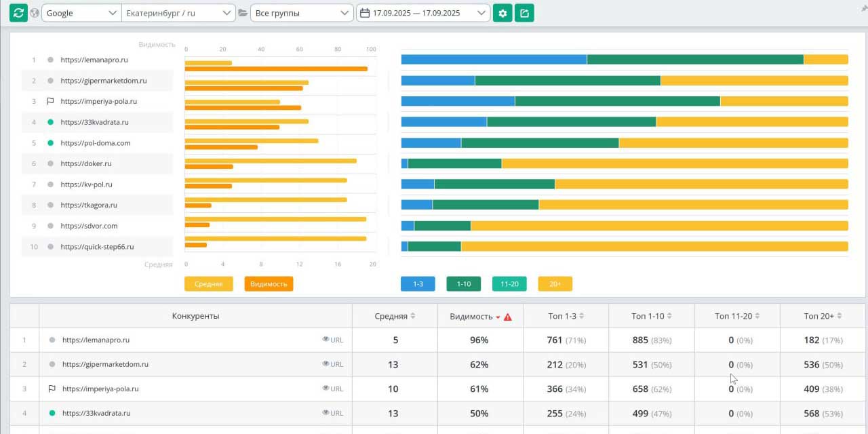Click the green refresh icon button
Image resolution: width=868 pixels, height=434 pixels.
tap(18, 13)
